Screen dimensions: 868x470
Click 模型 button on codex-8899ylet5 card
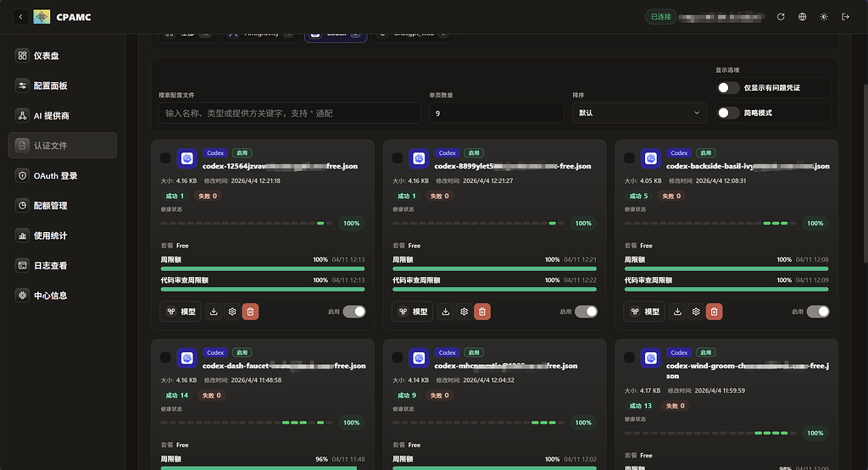coord(413,312)
